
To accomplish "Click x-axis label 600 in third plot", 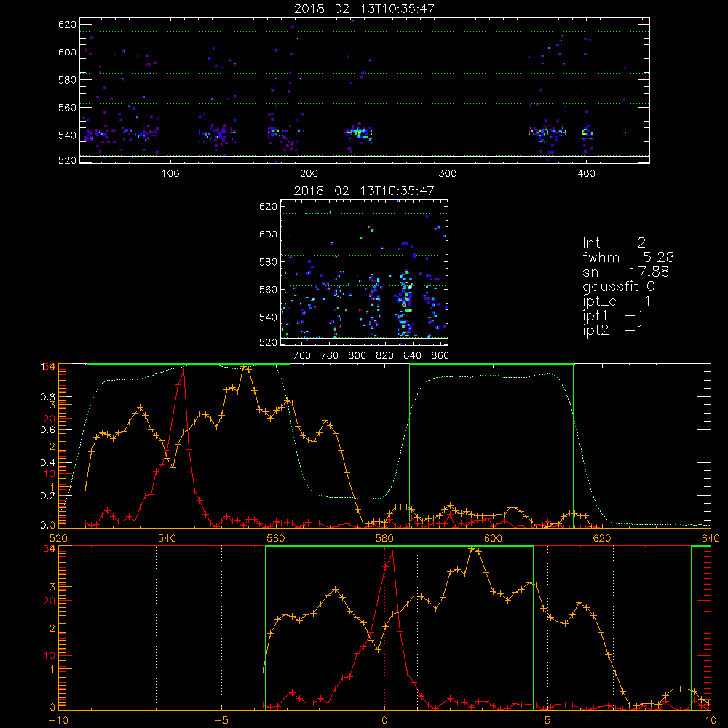I will [493, 538].
